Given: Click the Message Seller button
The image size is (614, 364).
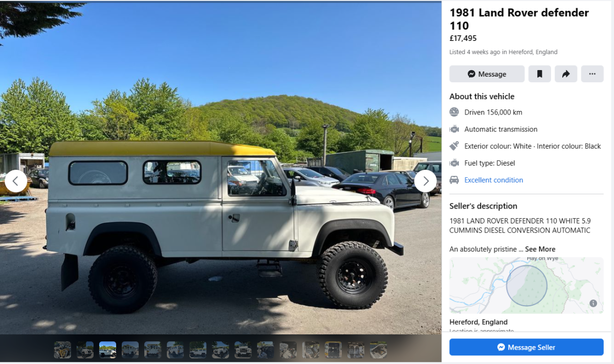Looking at the screenshot, I should coord(527,347).
